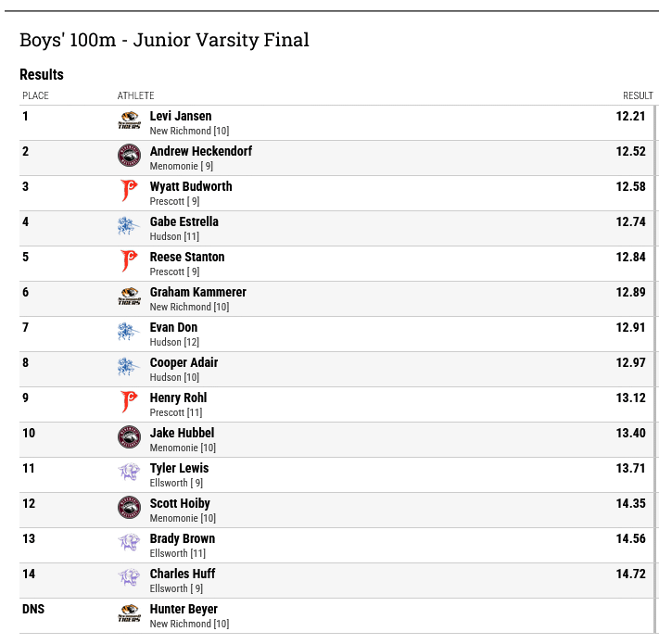Click Hudson logo beside Evan Don

pos(128,332)
